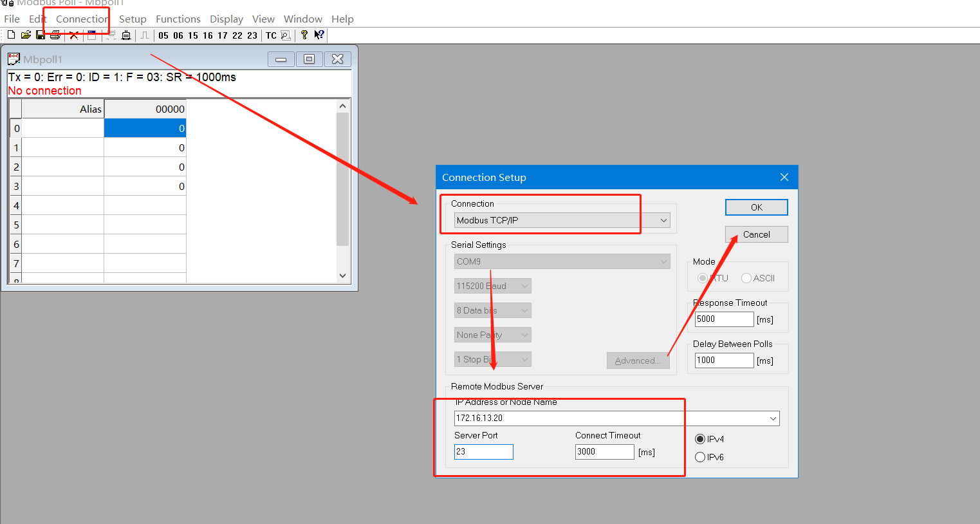
Task: Click Cancel in Connection Setup dialog
Action: click(756, 234)
